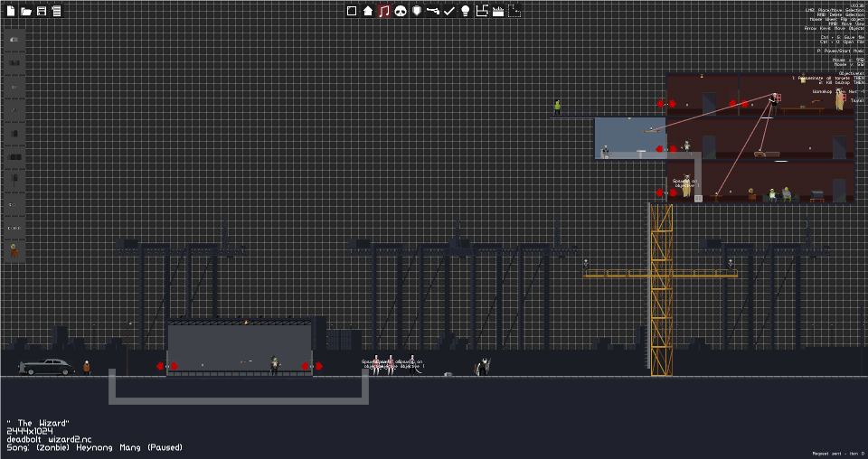
Task: Select the reaper character with scythe
Action: (x=483, y=367)
